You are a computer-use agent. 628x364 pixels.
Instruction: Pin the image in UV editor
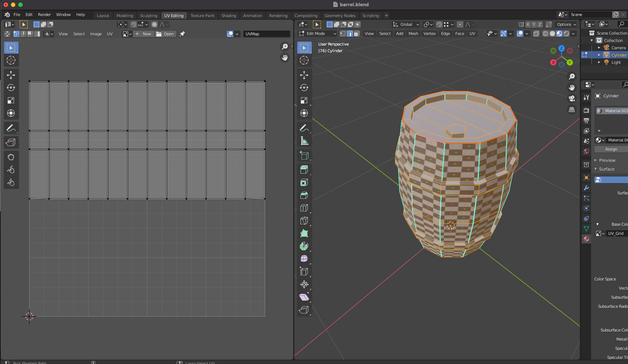click(x=182, y=34)
